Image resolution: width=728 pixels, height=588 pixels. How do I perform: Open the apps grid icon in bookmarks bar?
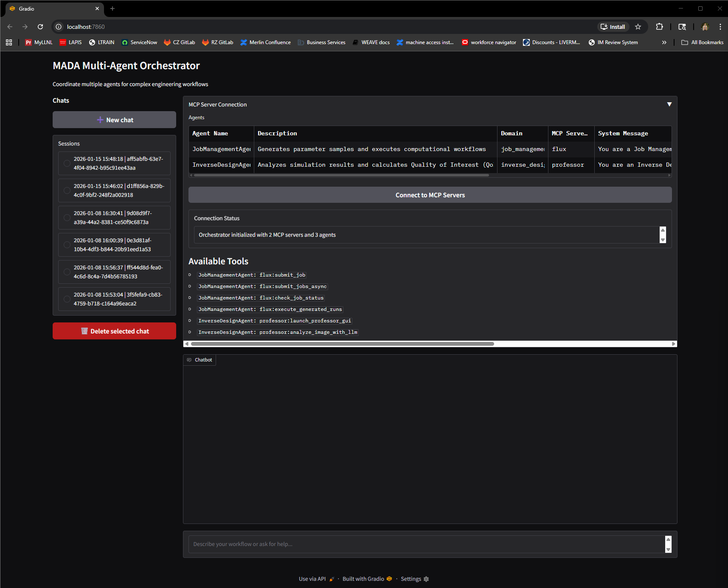tap(9, 42)
